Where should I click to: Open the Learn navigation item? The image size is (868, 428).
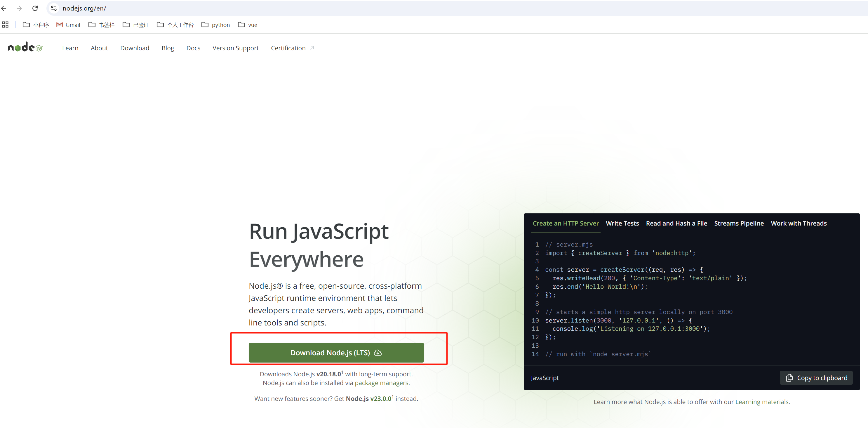tap(70, 48)
